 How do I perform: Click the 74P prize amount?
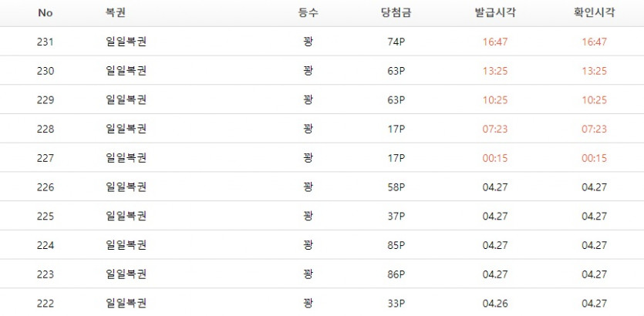tap(396, 42)
